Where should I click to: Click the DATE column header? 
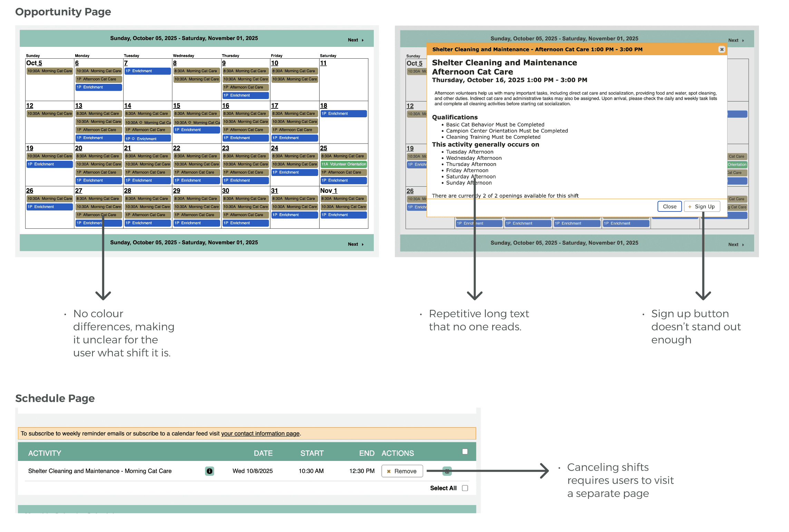[x=263, y=453]
